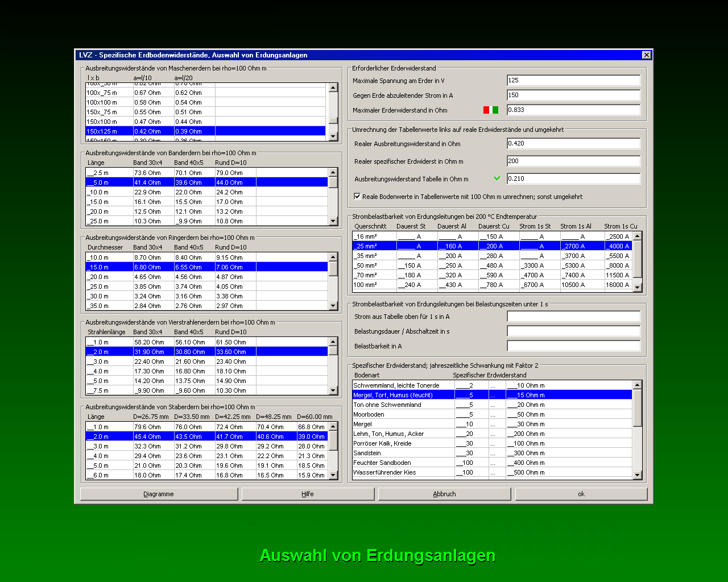Image resolution: width=728 pixels, height=582 pixels.
Task: Toggle Reale Bodenwerte in Tabellenwerte checkbox
Action: coord(357,197)
